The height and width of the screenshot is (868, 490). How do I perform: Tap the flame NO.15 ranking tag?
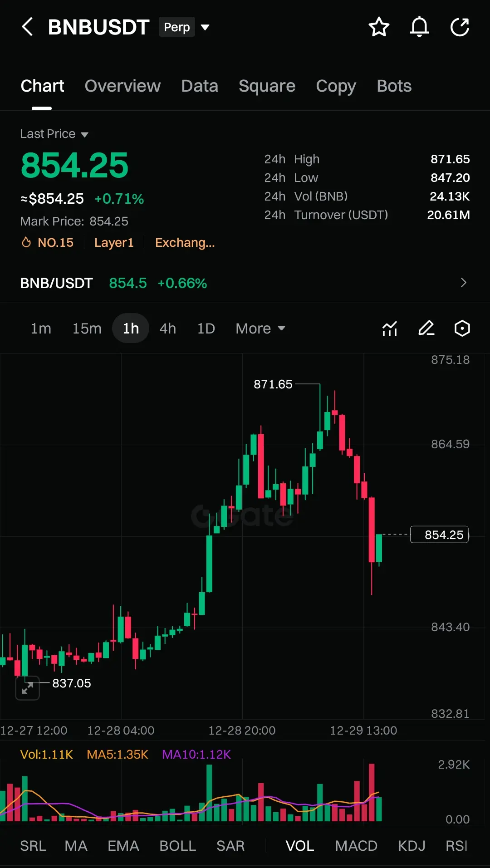48,243
